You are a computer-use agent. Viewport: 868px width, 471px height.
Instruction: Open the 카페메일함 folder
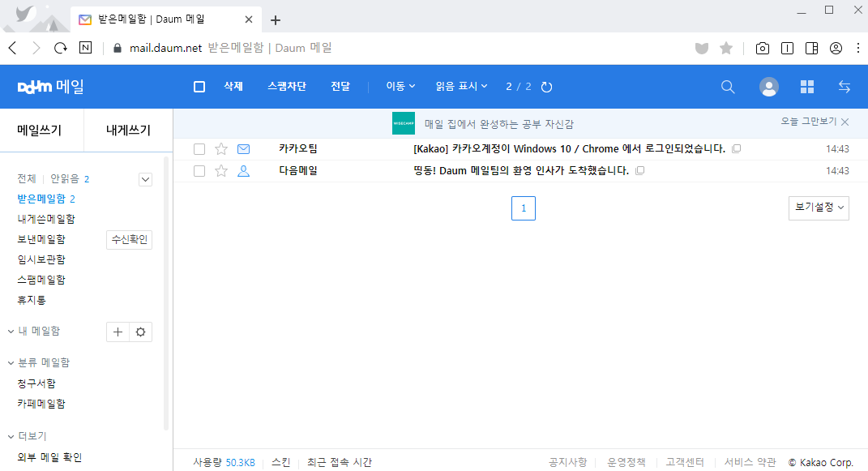41,404
